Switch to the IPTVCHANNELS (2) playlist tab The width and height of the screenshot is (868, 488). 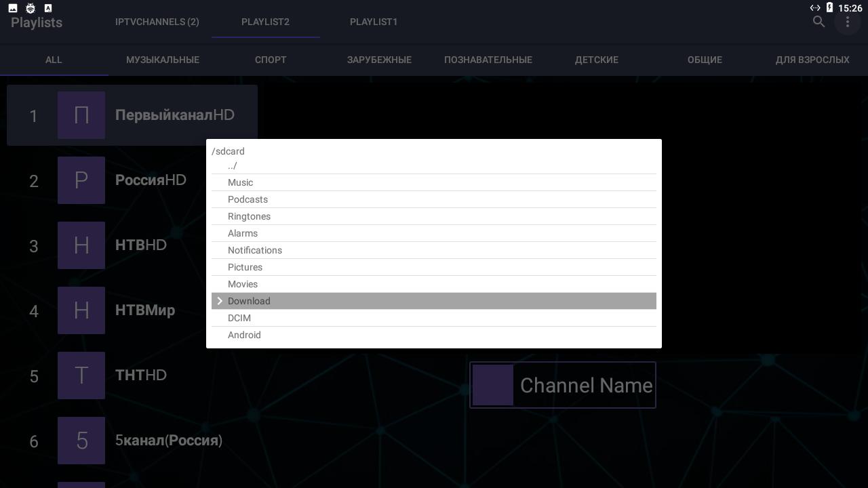pyautogui.click(x=157, y=22)
